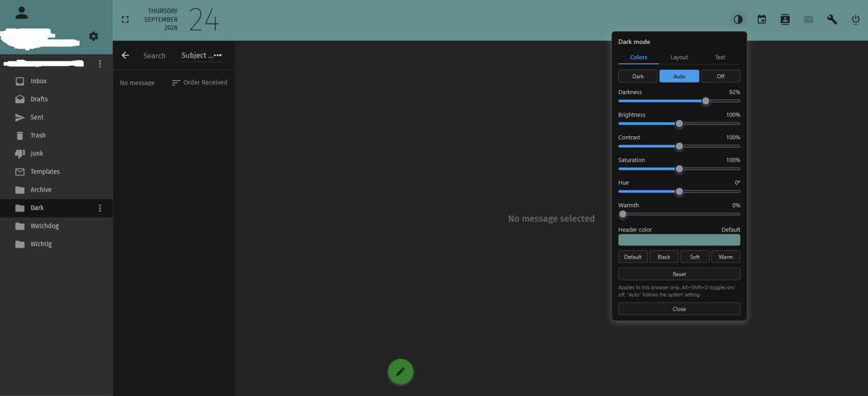Turn dark mode Off
This screenshot has width=868, height=396.
click(x=720, y=77)
